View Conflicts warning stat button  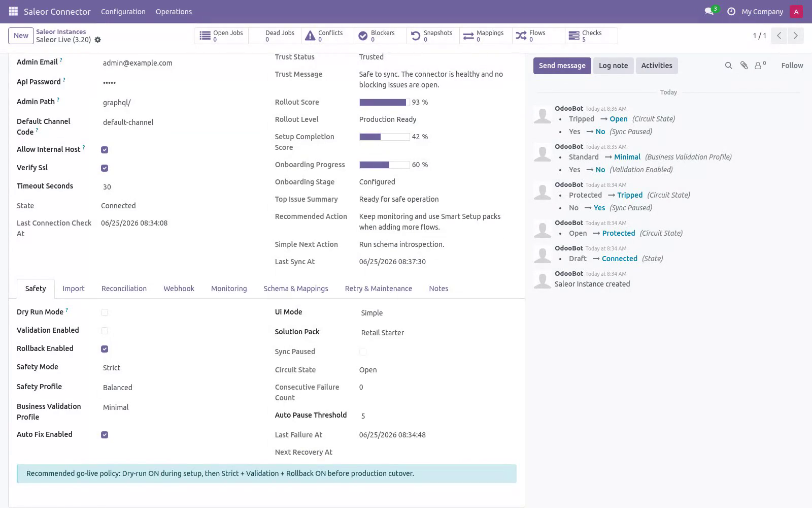click(x=326, y=36)
